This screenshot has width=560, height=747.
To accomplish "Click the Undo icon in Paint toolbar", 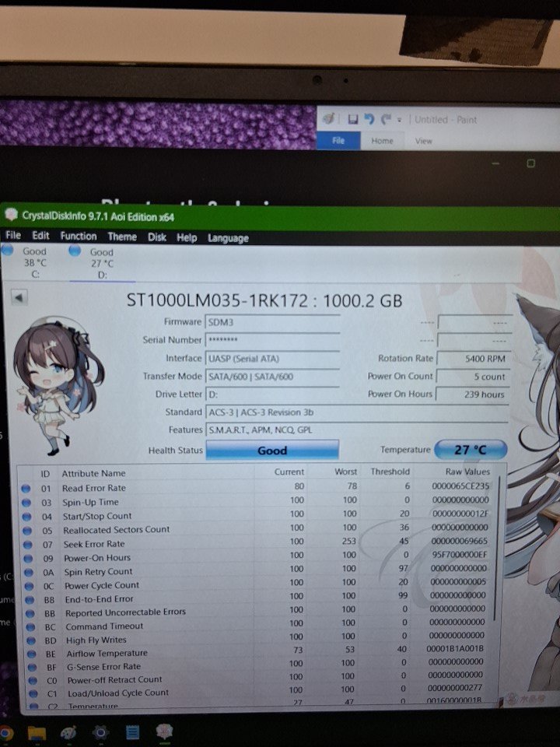I will 369,118.
